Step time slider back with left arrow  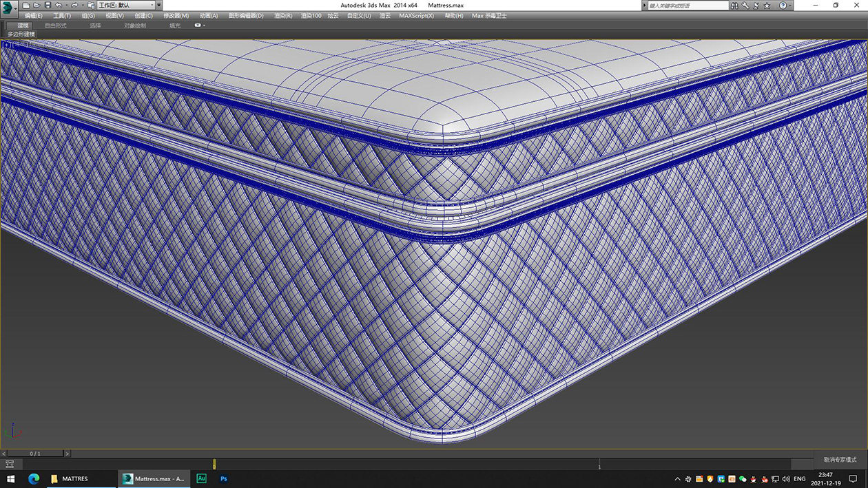coord(3,454)
